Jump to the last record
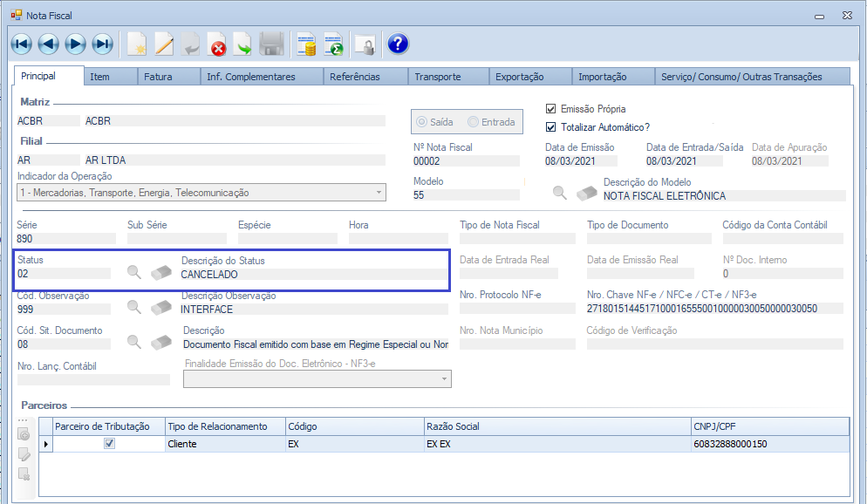 click(103, 44)
